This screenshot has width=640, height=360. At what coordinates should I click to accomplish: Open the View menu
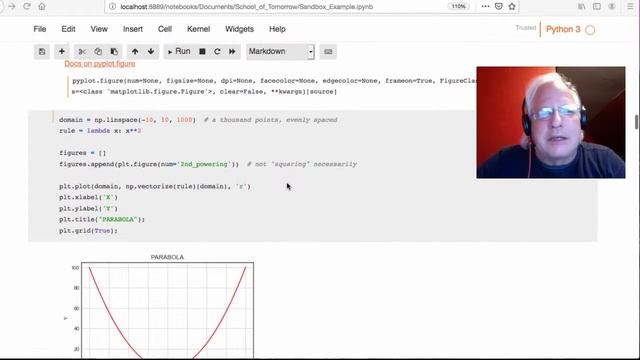click(99, 29)
